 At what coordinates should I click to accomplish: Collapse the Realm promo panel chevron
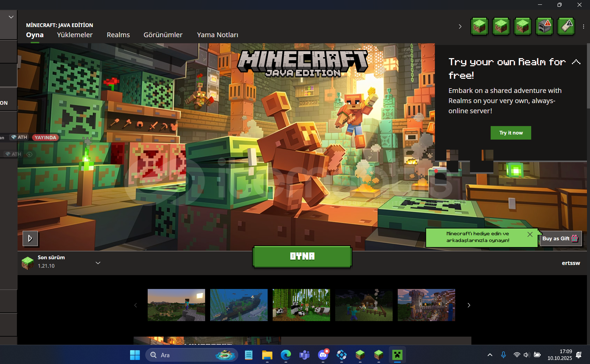pos(576,62)
